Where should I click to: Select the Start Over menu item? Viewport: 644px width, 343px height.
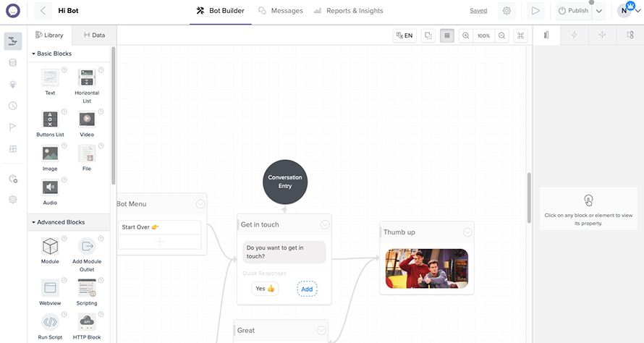point(160,227)
